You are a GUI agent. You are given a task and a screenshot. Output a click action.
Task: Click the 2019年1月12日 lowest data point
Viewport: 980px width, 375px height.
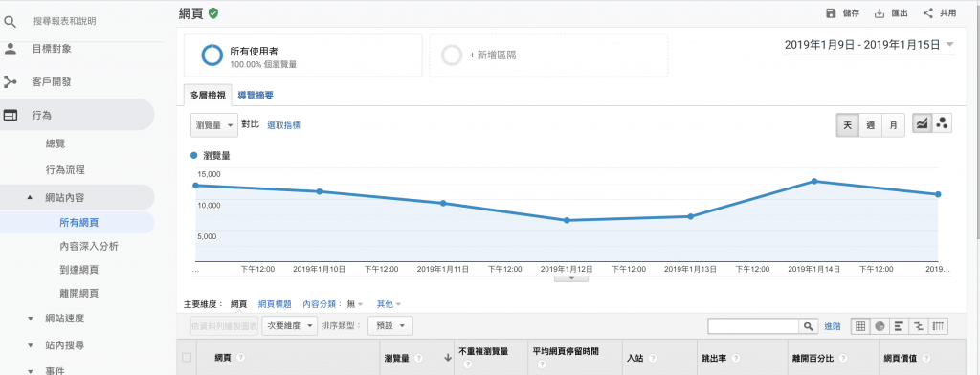pyautogui.click(x=567, y=220)
